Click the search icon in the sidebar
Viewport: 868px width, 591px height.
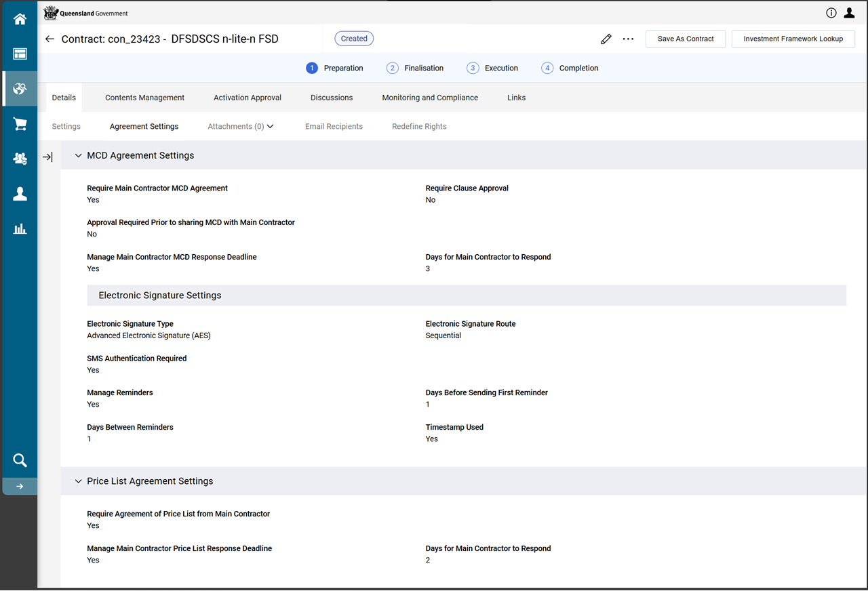(19, 460)
